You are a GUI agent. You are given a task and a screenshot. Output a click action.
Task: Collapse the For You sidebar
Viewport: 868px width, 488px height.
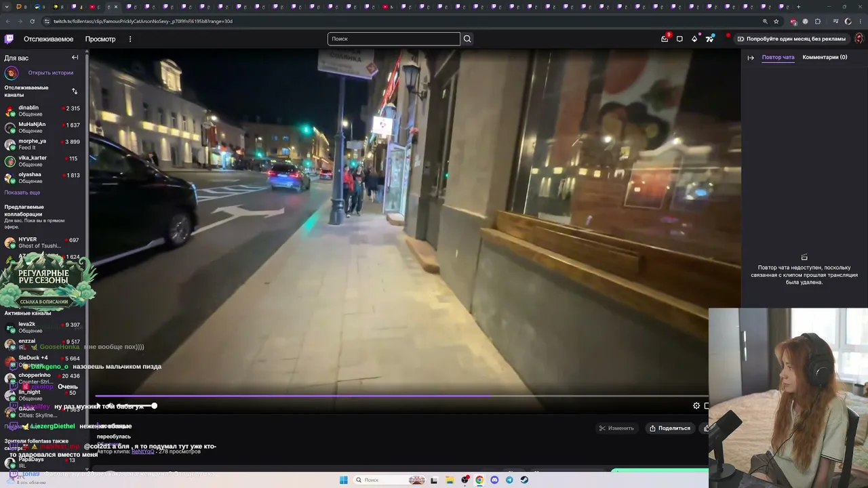coord(75,58)
